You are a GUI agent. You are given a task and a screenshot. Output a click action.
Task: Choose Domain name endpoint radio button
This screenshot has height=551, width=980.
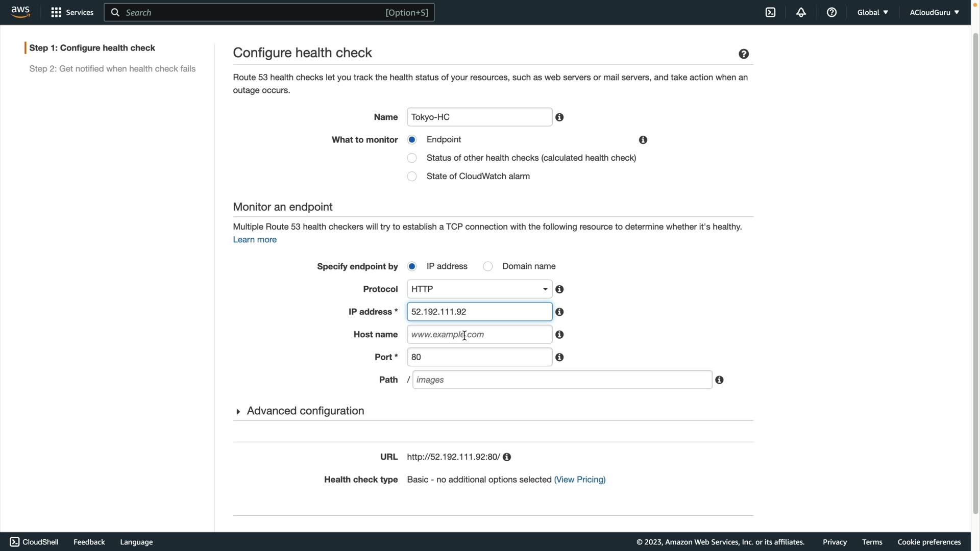click(x=488, y=266)
